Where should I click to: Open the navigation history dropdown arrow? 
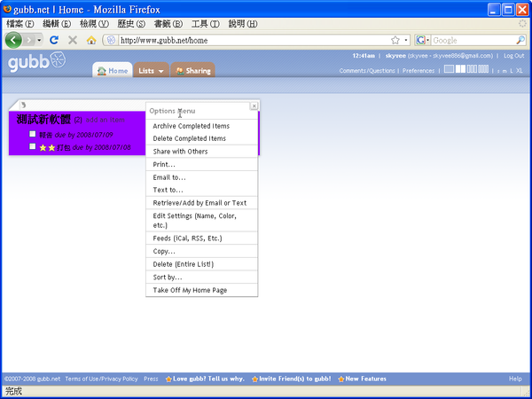[39, 41]
